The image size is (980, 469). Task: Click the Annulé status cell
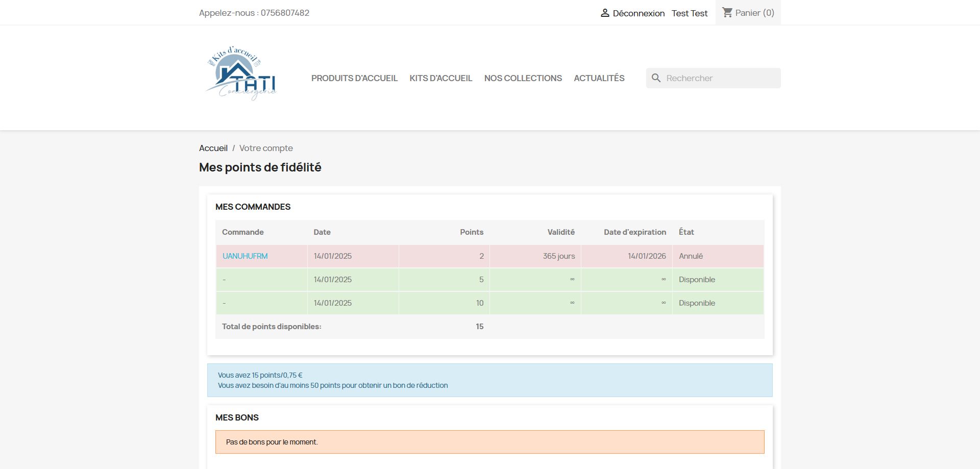tap(691, 256)
